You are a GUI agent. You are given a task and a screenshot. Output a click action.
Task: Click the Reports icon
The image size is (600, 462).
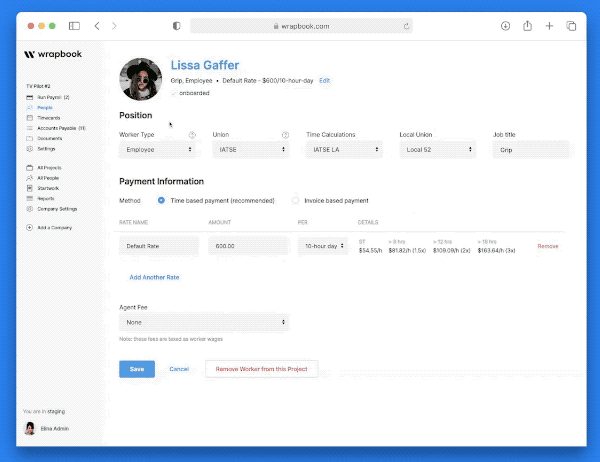[29, 198]
